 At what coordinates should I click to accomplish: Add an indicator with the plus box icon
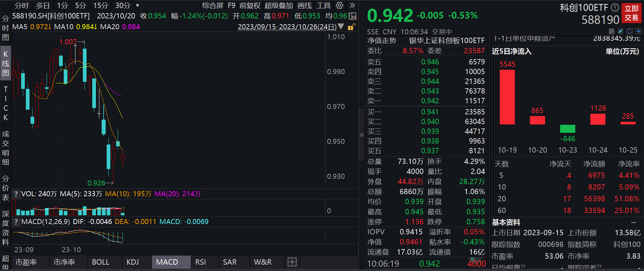coord(292,262)
